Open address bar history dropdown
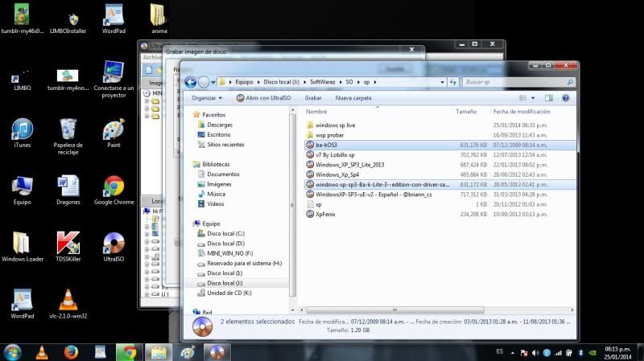Screen dimensions: 644x361 click(x=442, y=82)
